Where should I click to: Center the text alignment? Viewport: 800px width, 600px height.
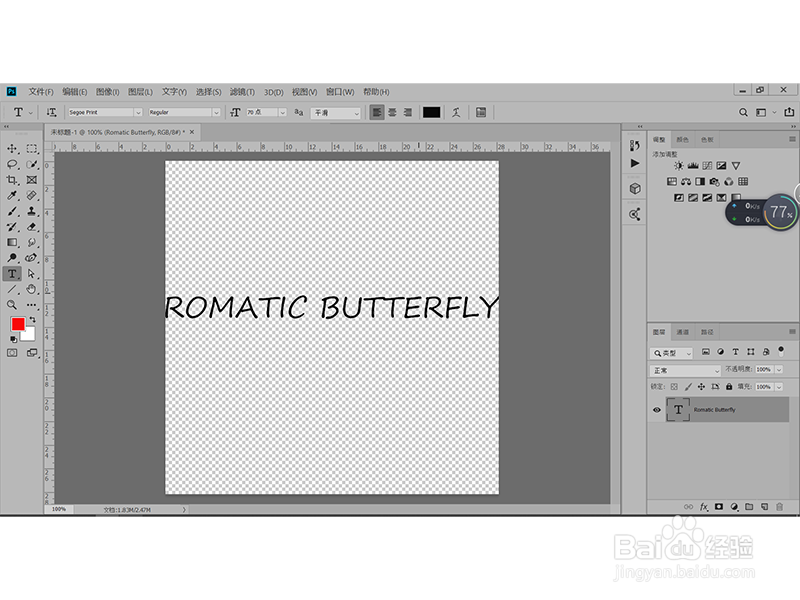(x=392, y=112)
